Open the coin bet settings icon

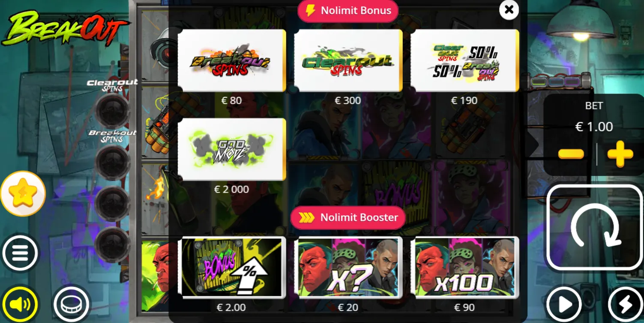click(x=71, y=304)
